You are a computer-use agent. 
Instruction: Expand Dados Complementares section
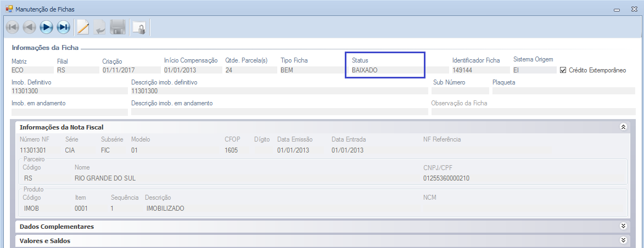(x=624, y=226)
